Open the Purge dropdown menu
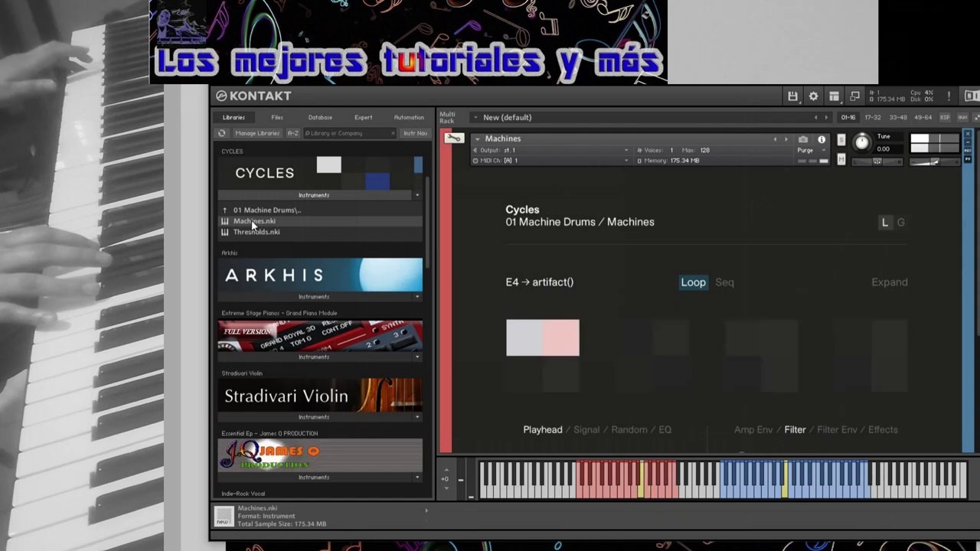The image size is (980, 551). [812, 151]
